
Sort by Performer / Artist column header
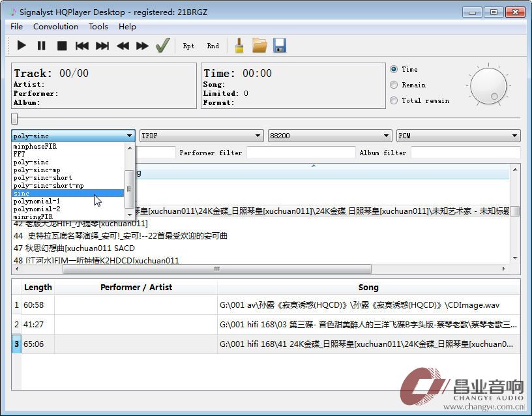(x=136, y=288)
